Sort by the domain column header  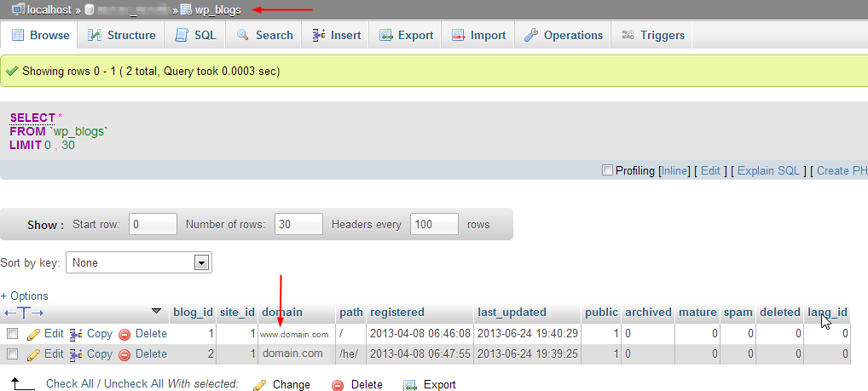(x=282, y=312)
